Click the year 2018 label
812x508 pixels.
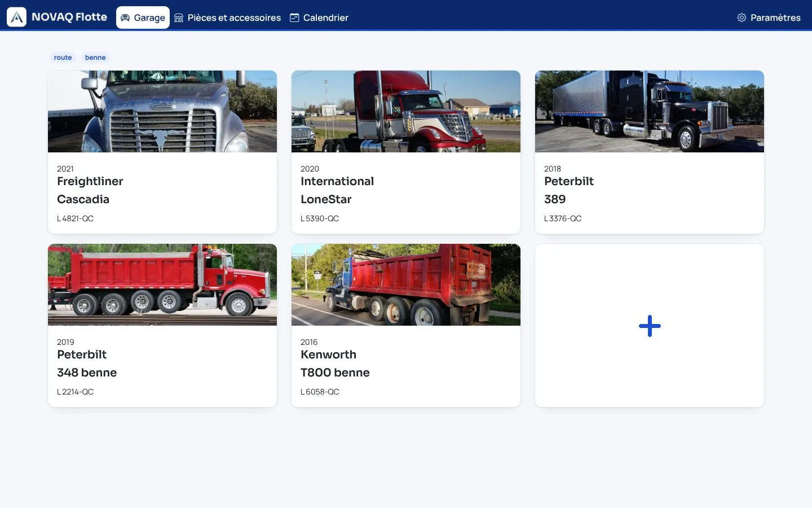[553, 169]
